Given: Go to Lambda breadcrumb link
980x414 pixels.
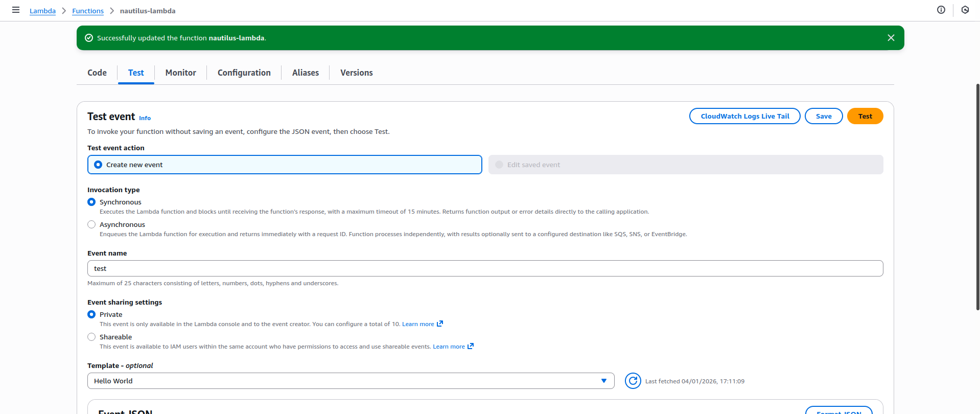Looking at the screenshot, I should tap(42, 11).
